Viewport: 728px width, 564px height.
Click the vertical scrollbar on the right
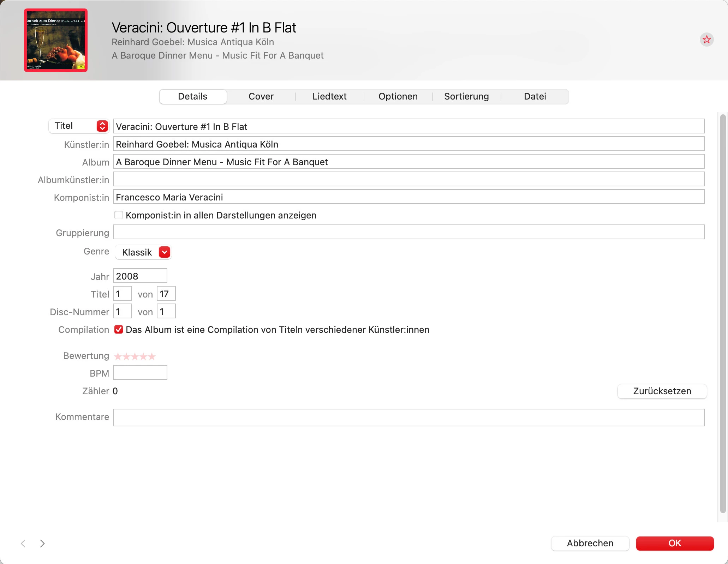[723, 313]
